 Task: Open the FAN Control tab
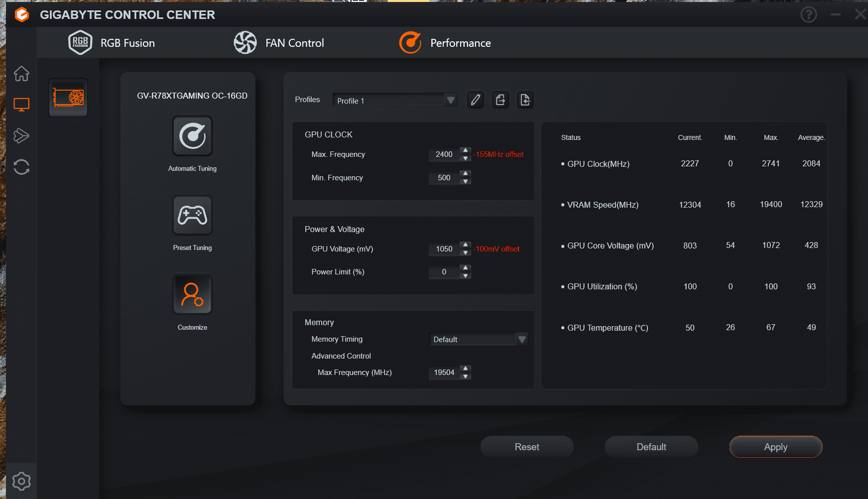click(279, 43)
